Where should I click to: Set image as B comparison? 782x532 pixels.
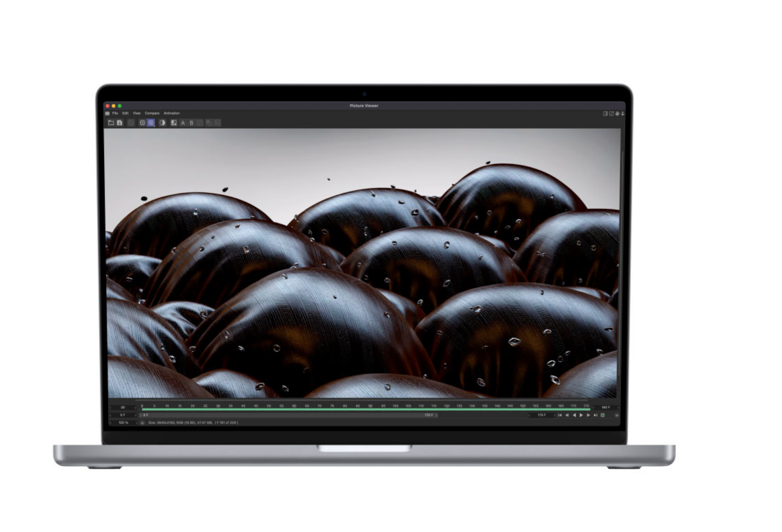191,123
